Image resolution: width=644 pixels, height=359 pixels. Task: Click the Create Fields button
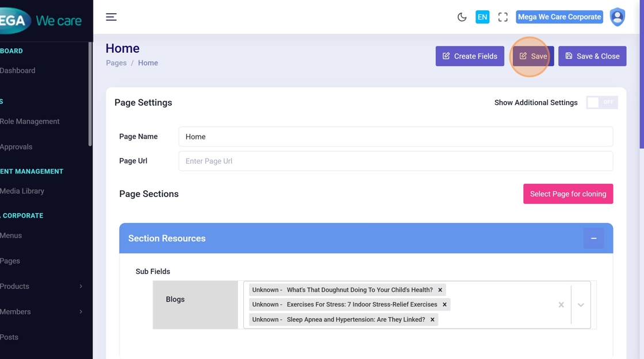pyautogui.click(x=470, y=56)
